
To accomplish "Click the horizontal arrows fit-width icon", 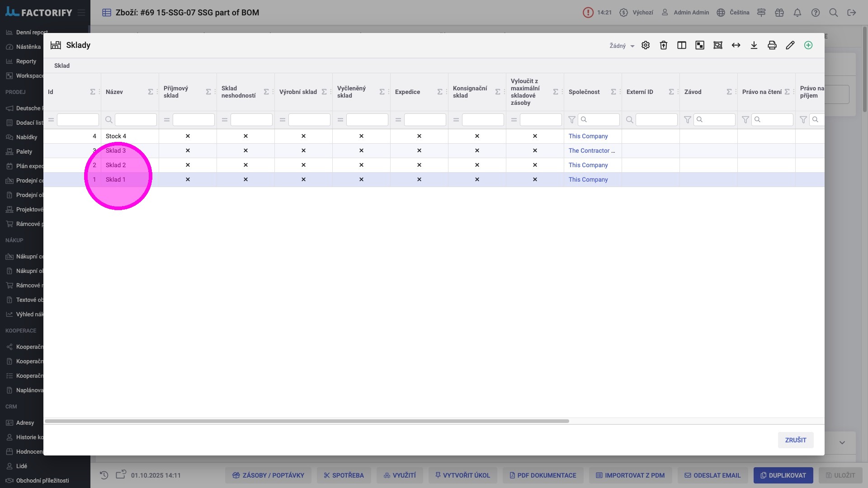I will [x=736, y=45].
